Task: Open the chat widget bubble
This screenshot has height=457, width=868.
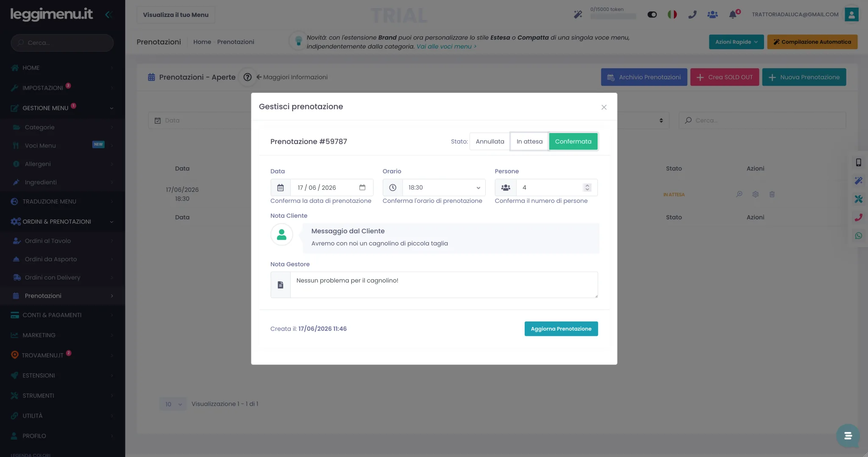Action: click(848, 435)
